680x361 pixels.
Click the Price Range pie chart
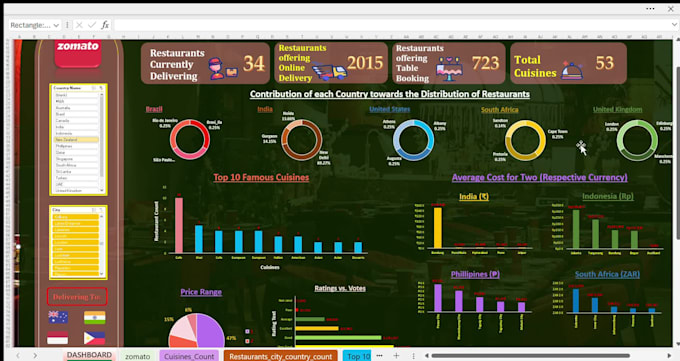[x=196, y=331]
